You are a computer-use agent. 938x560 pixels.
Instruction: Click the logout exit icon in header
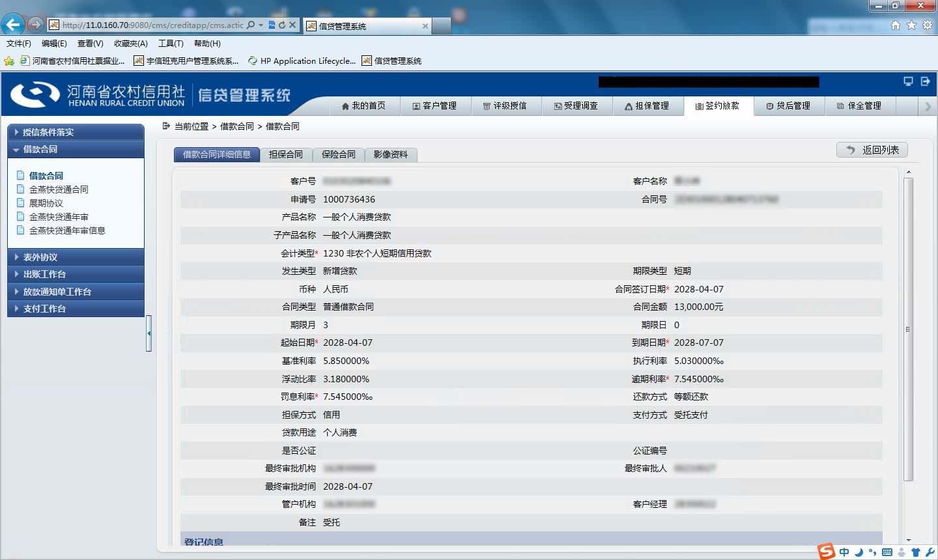pyautogui.click(x=925, y=81)
